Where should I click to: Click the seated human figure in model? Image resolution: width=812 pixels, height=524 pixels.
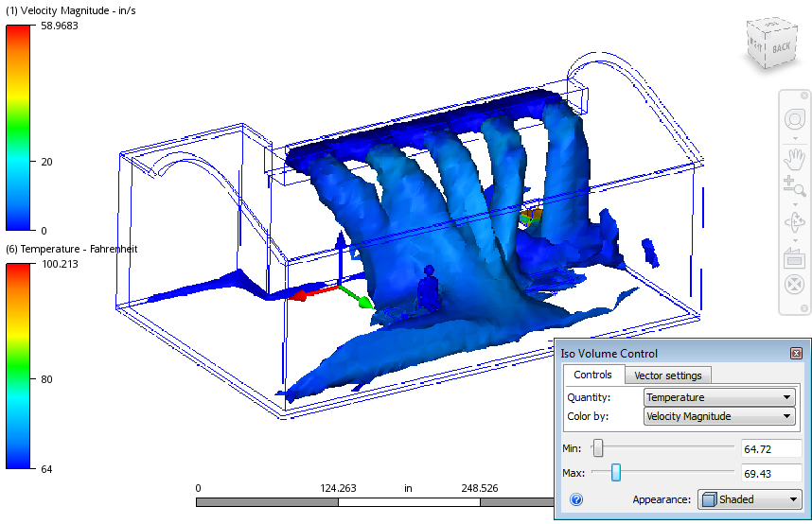430,290
